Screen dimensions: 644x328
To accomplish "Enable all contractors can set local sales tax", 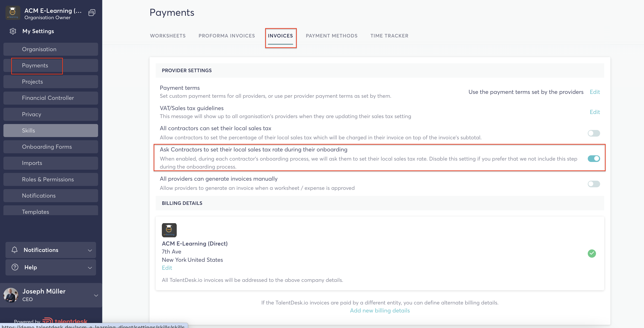I will 593,133.
